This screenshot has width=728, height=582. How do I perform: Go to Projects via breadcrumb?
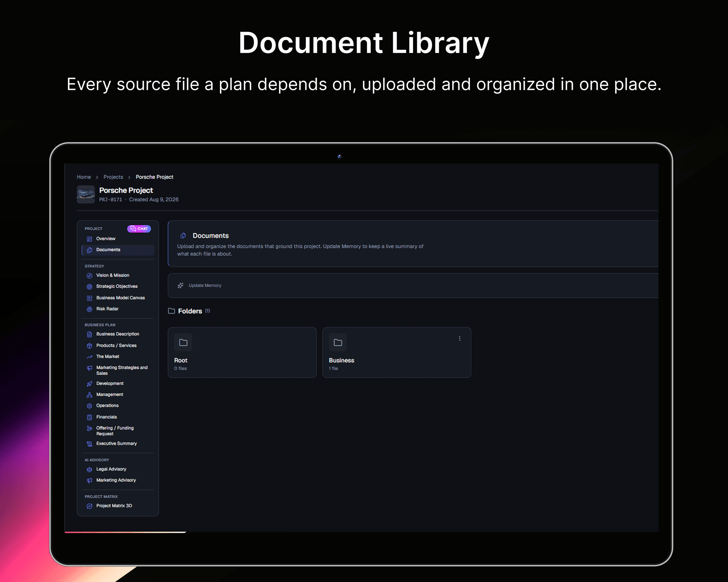pyautogui.click(x=113, y=177)
